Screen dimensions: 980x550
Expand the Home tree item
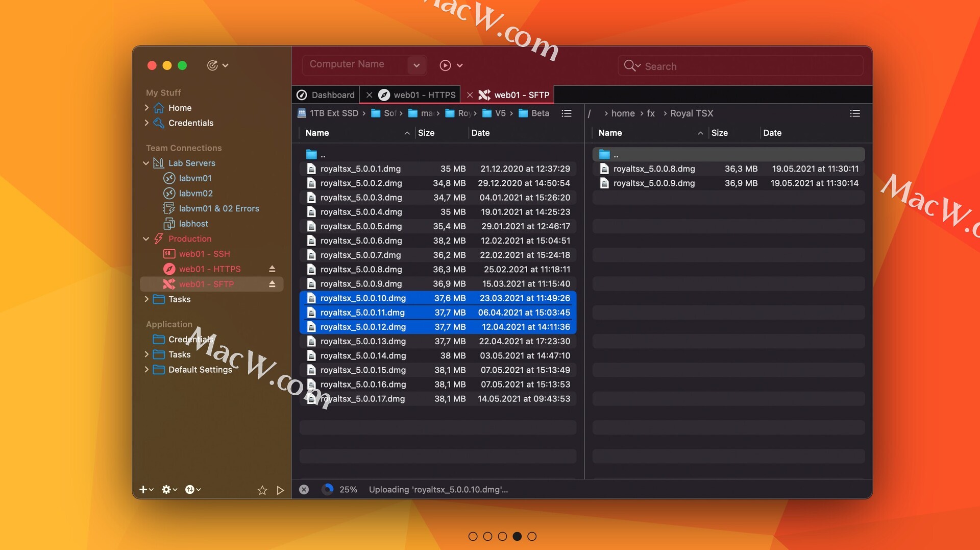tap(146, 108)
